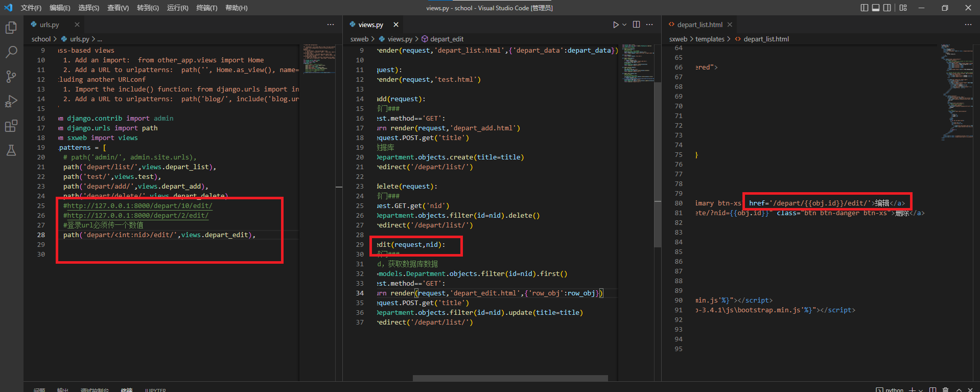Image resolution: width=980 pixels, height=392 pixels.
Task: Toggle the bottom panel visibility
Action: click(876, 8)
